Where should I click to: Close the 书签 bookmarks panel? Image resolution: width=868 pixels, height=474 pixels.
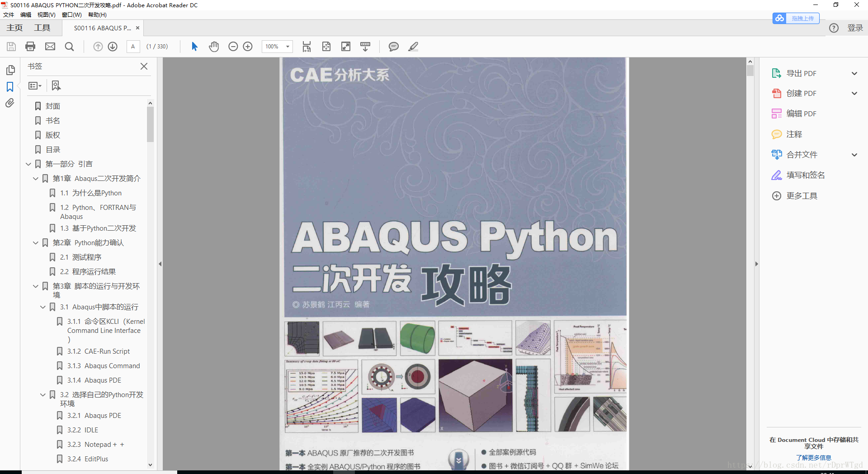pyautogui.click(x=144, y=66)
